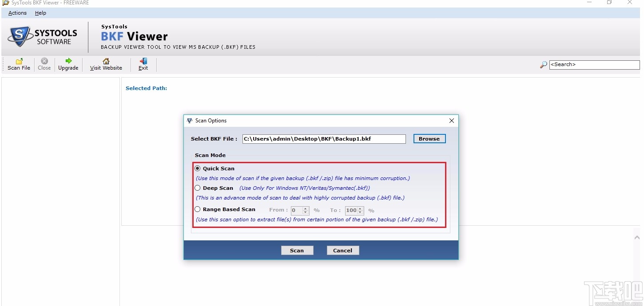Click the Scan Mode group label

point(211,155)
